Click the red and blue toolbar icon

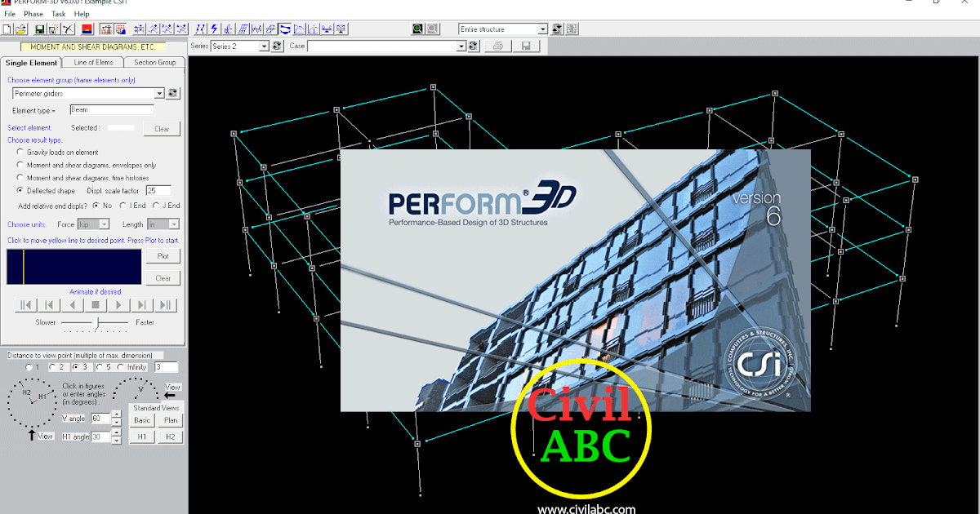click(87, 29)
